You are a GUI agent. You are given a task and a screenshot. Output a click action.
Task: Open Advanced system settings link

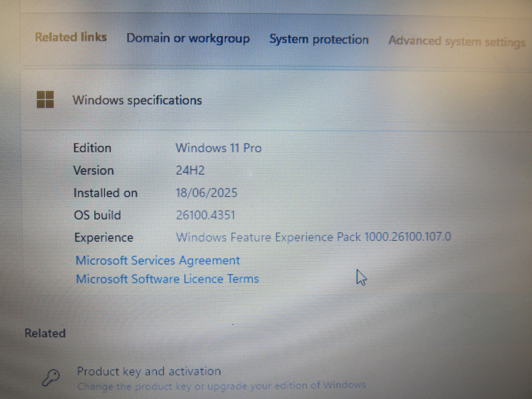point(456,41)
